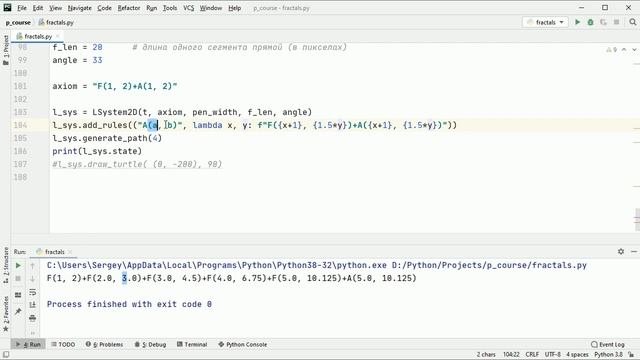Image resolution: width=640 pixels, height=360 pixels.
Task: Open the View menu
Action: [56, 8]
